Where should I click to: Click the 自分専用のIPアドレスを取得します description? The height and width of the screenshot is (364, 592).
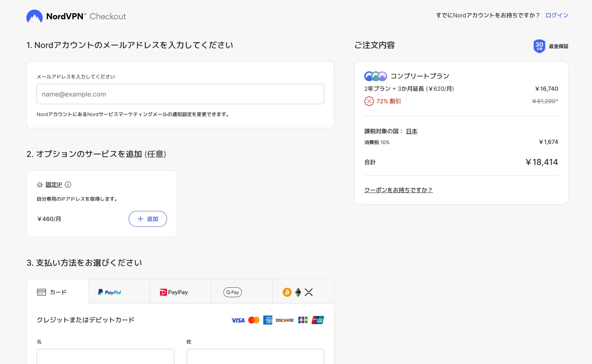77,199
